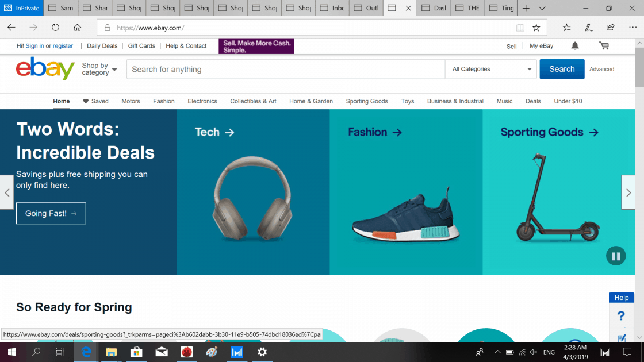Viewport: 644px width, 362px height.
Task: Open taskbar search
Action: click(x=36, y=352)
